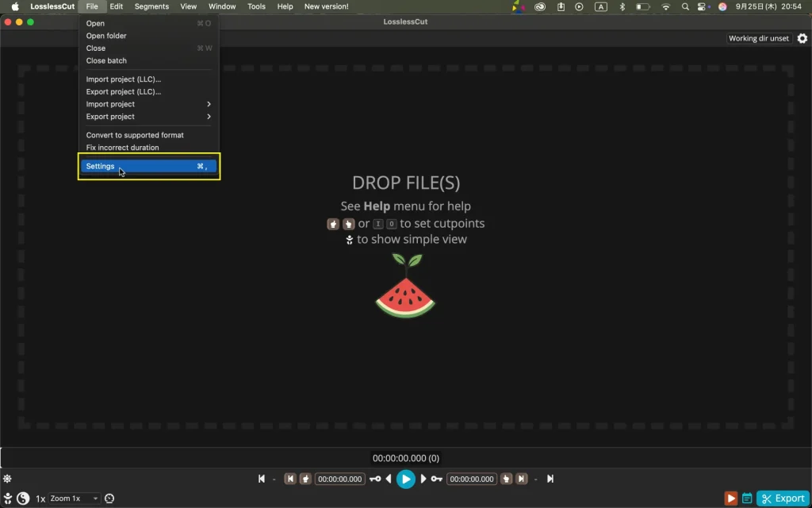This screenshot has height=508, width=812.
Task: Jump to the next keyframe using key icon
Action: click(436, 479)
